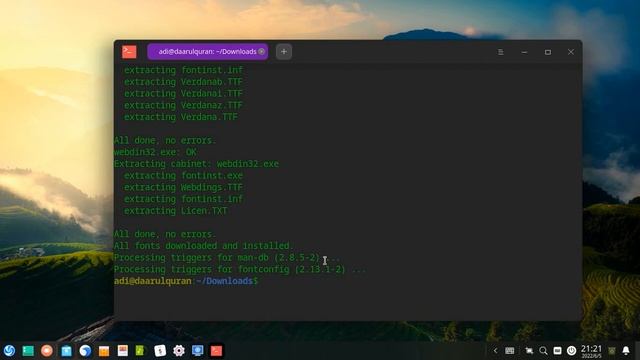Click the line "extracting Licen.TXT"
640x360 pixels.
(176, 211)
